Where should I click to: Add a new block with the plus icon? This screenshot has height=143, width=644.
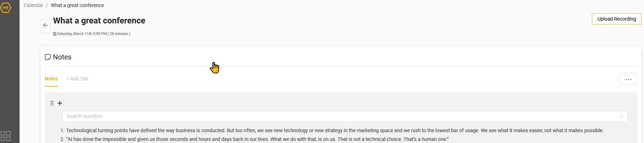coord(60,103)
